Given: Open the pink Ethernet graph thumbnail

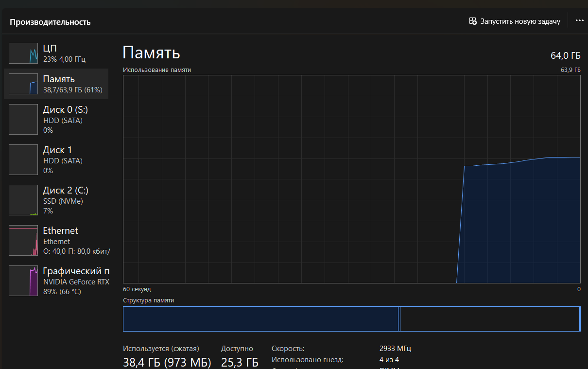Looking at the screenshot, I should click(x=23, y=240).
